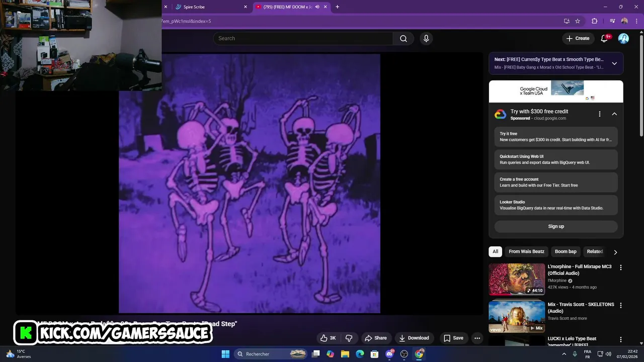
Task: Open Microsoft Edge from taskbar
Action: [360, 354]
